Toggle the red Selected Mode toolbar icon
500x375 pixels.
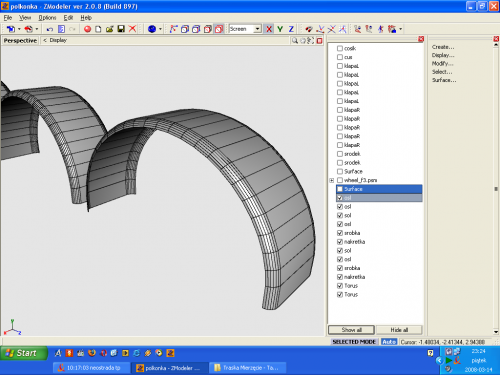pyautogui.click(x=219, y=29)
